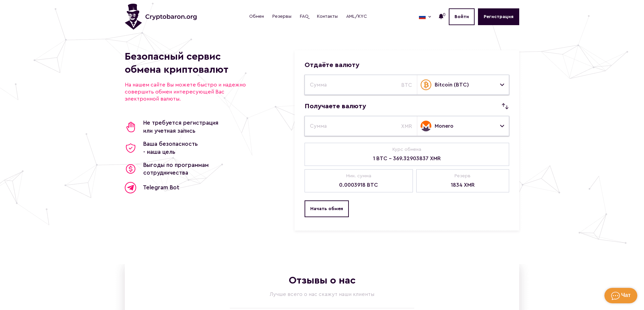This screenshot has width=644, height=310.
Task: Click the Telegram Bot paper-plane icon
Action: click(130, 188)
